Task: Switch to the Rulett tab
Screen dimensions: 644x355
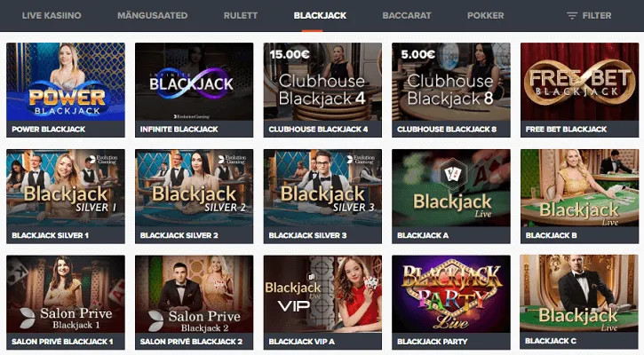Action: pyautogui.click(x=240, y=16)
